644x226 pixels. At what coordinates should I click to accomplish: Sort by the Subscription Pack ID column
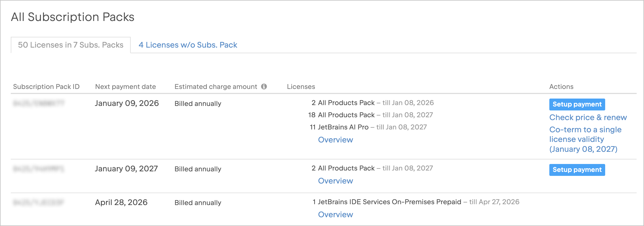pyautogui.click(x=46, y=87)
